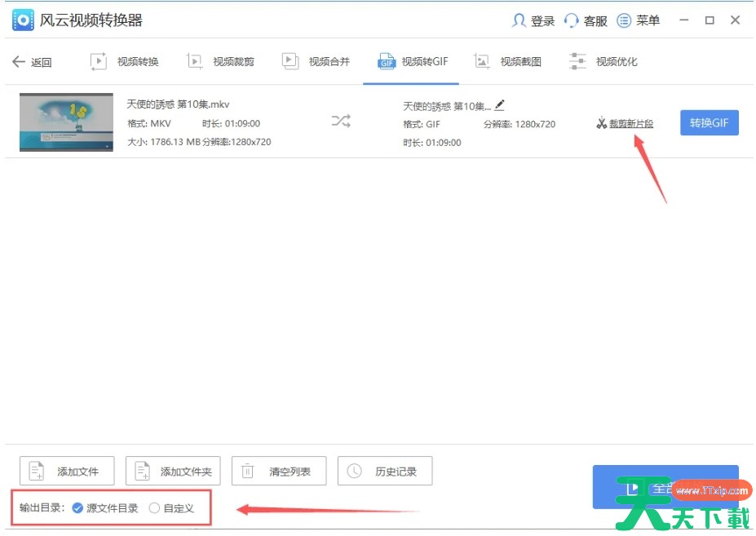The image size is (756, 536).
Task: Select the 源文件目录 output radio button
Action: (x=76, y=507)
